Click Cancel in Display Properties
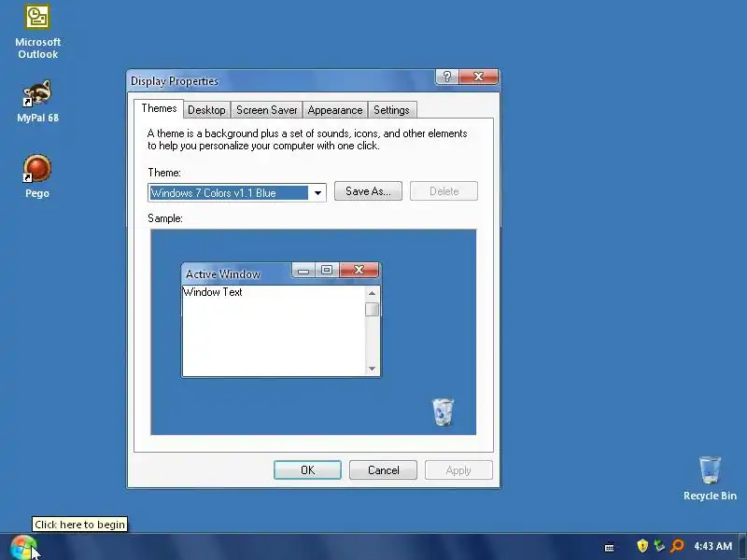Screen dimensions: 747x560 pos(383,470)
